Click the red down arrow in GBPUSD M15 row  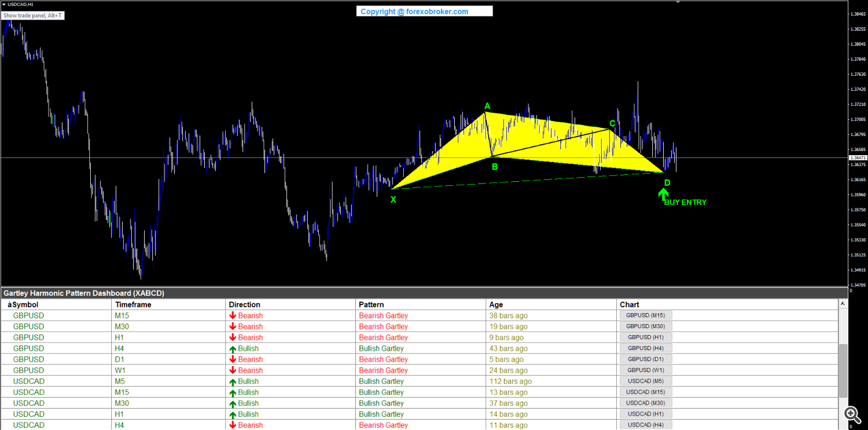click(233, 315)
